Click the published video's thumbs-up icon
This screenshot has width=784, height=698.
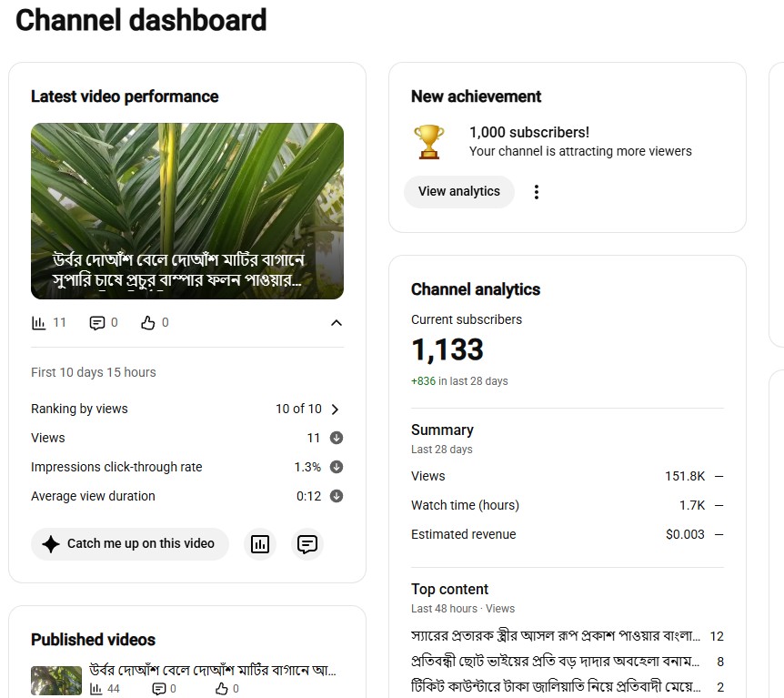tap(222, 689)
